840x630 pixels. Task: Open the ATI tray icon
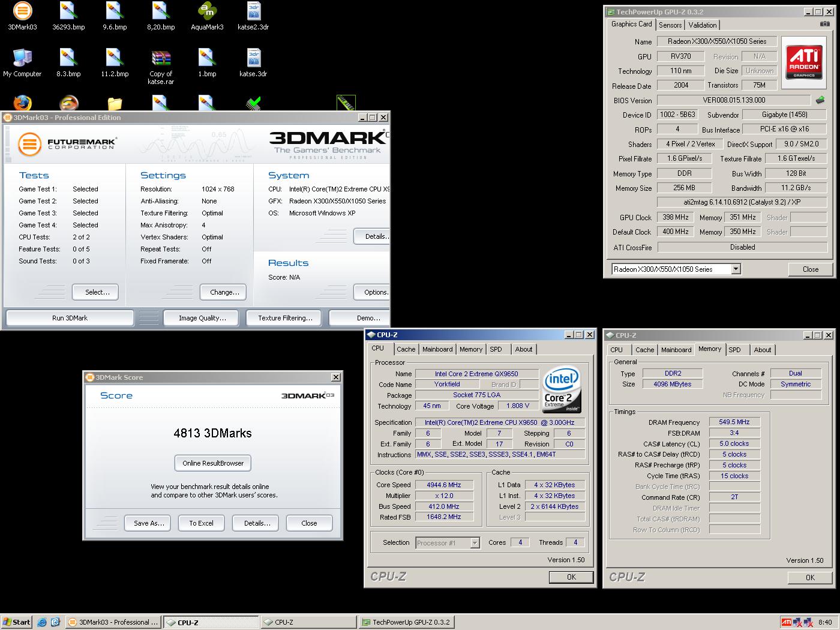click(786, 622)
